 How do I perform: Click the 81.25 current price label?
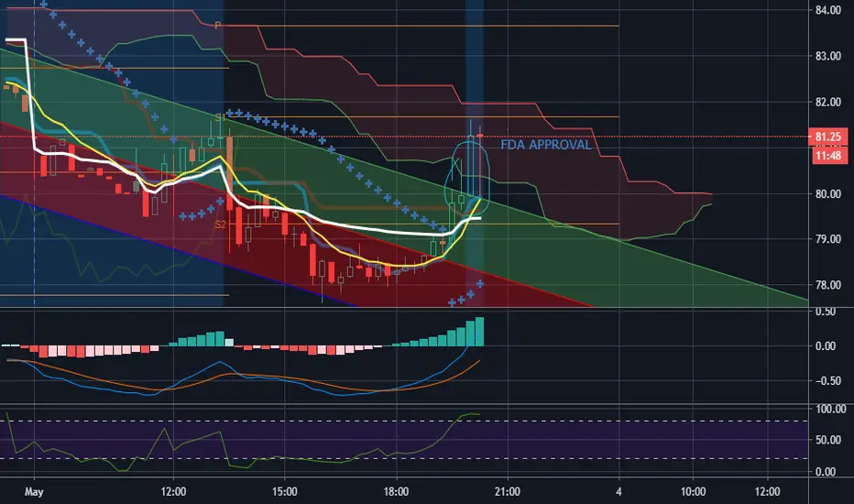tap(827, 137)
